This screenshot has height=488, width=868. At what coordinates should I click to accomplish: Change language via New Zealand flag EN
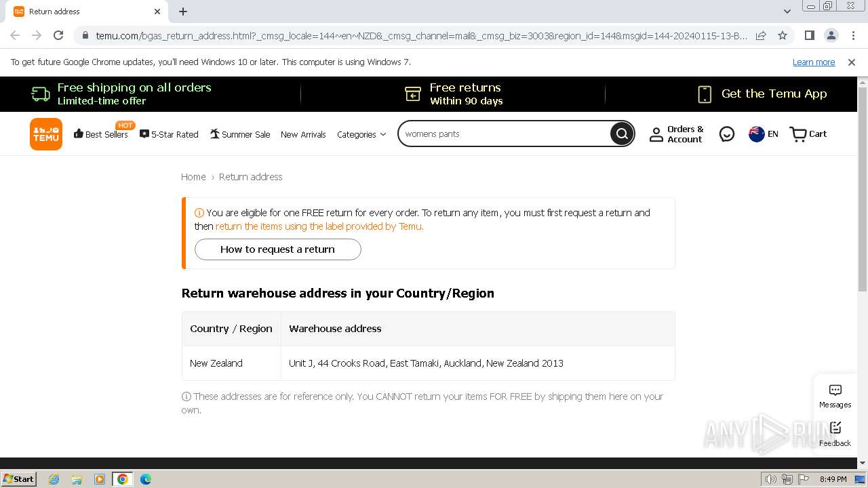[764, 134]
